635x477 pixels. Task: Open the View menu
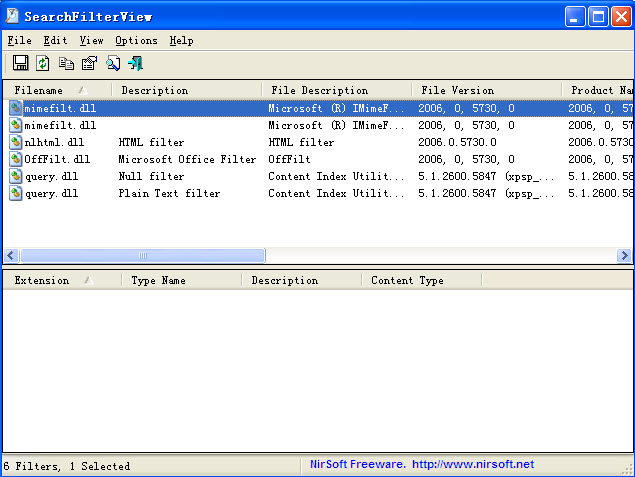91,40
